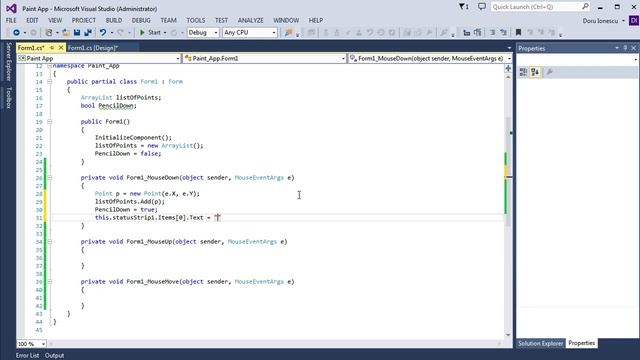This screenshot has width=640, height=360.
Task: Click the Alphabetical sort icon in Properties
Action: (x=535, y=72)
